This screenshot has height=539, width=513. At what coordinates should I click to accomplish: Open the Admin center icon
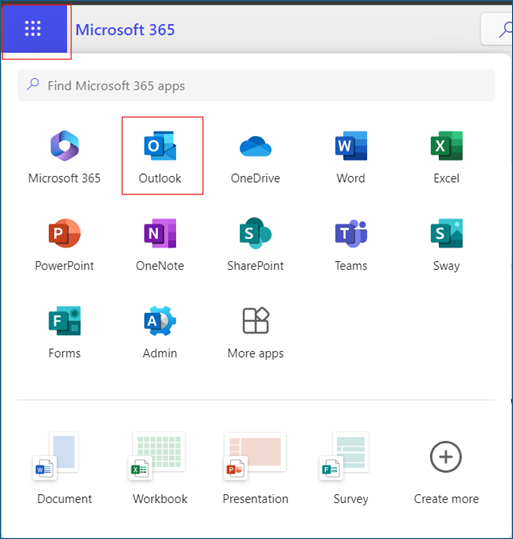click(160, 321)
